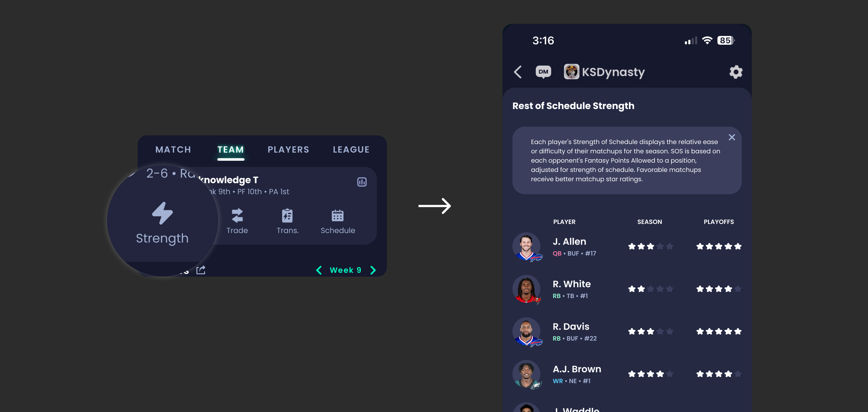
Task: Open the Trade arrows option
Action: [x=237, y=221]
